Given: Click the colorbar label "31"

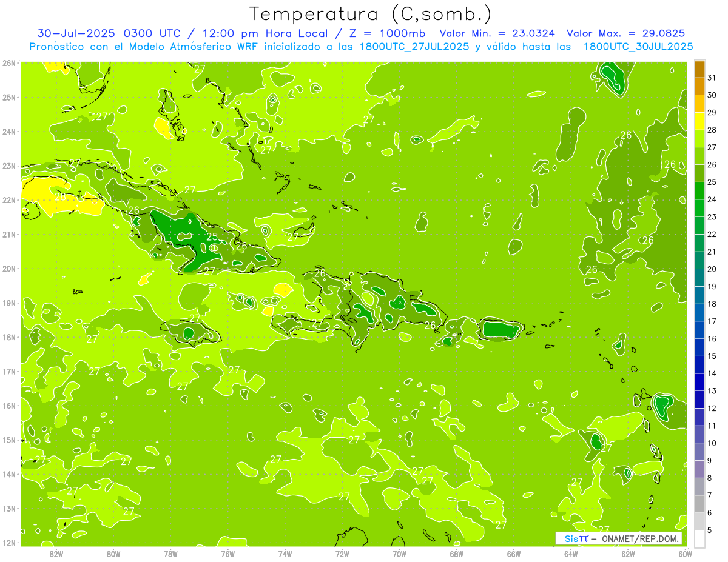Looking at the screenshot, I should pos(712,78).
